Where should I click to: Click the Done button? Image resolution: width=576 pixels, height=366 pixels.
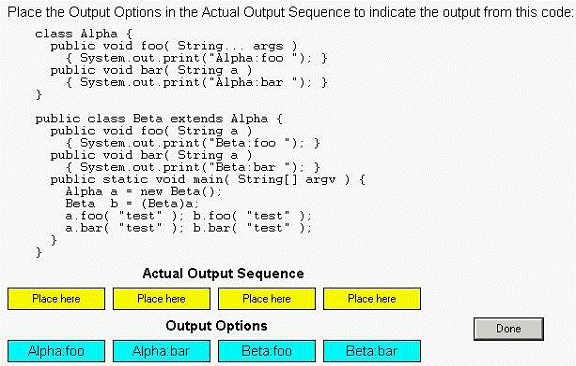(508, 329)
